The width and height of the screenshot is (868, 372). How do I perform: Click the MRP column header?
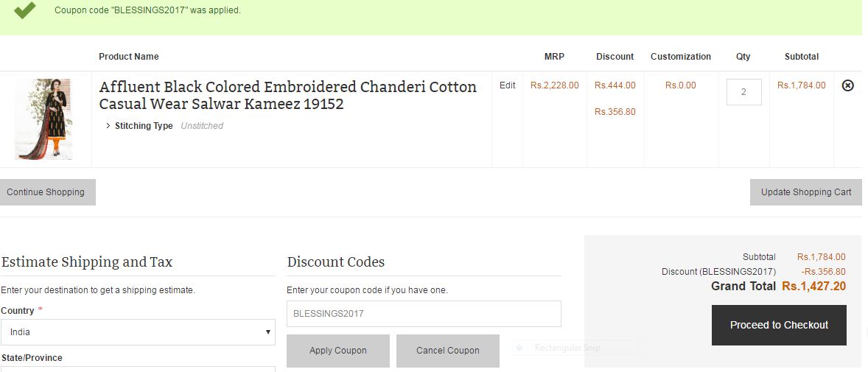pyautogui.click(x=554, y=57)
